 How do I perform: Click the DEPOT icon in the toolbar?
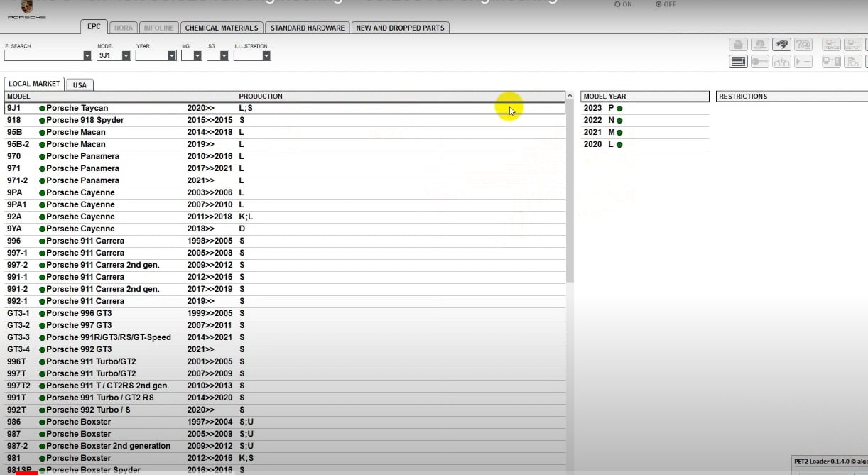(x=852, y=45)
